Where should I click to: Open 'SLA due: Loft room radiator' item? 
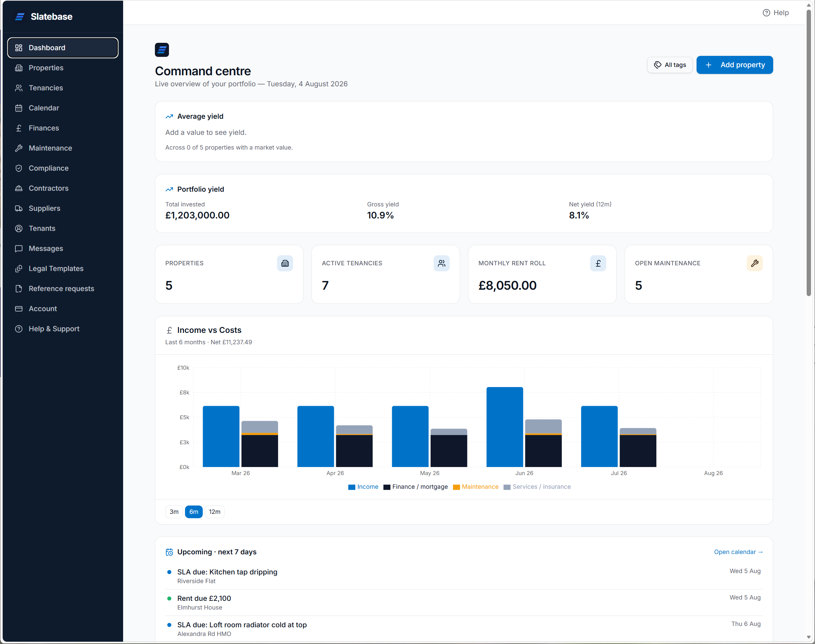(x=464, y=629)
